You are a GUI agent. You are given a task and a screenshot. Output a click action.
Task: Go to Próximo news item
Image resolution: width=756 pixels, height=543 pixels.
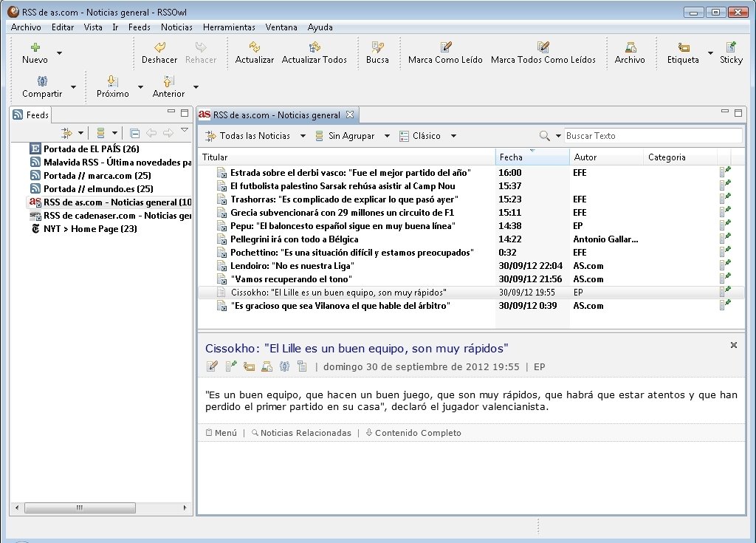pos(113,87)
